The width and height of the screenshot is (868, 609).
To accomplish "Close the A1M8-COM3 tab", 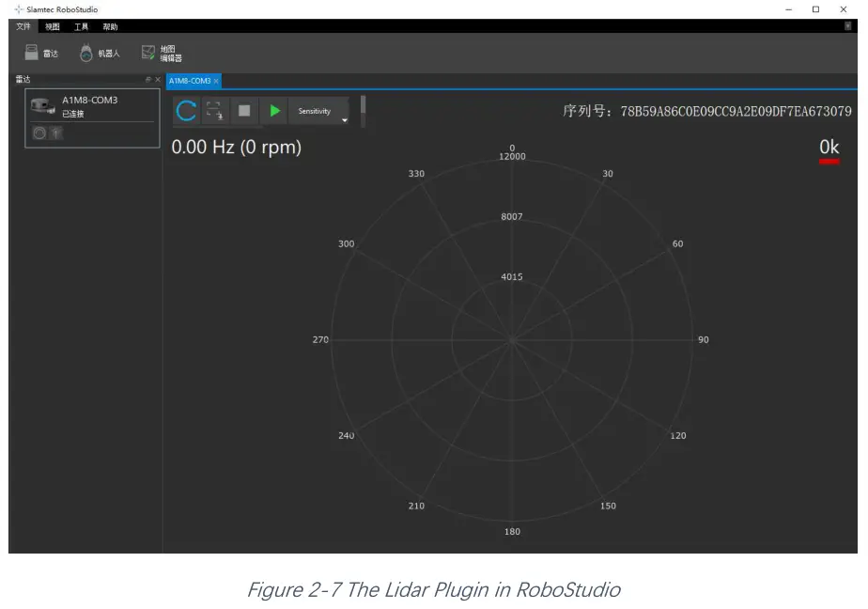I will 215,81.
